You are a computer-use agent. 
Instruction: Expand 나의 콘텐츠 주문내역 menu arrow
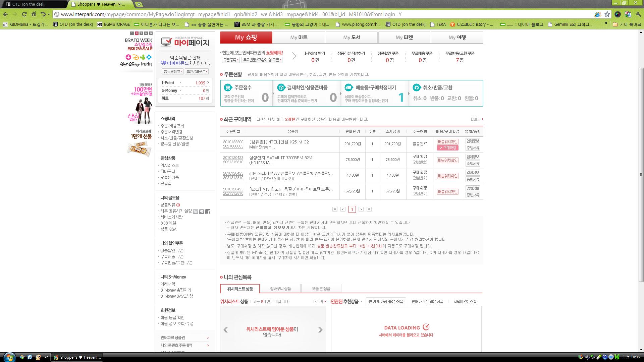pyautogui.click(x=208, y=345)
